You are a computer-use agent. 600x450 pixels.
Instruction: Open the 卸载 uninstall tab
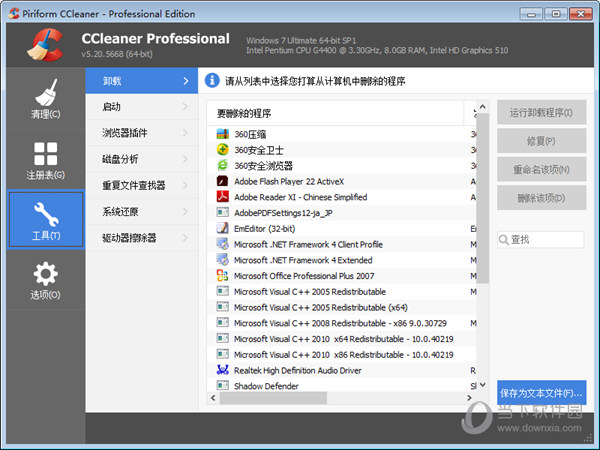coord(142,81)
